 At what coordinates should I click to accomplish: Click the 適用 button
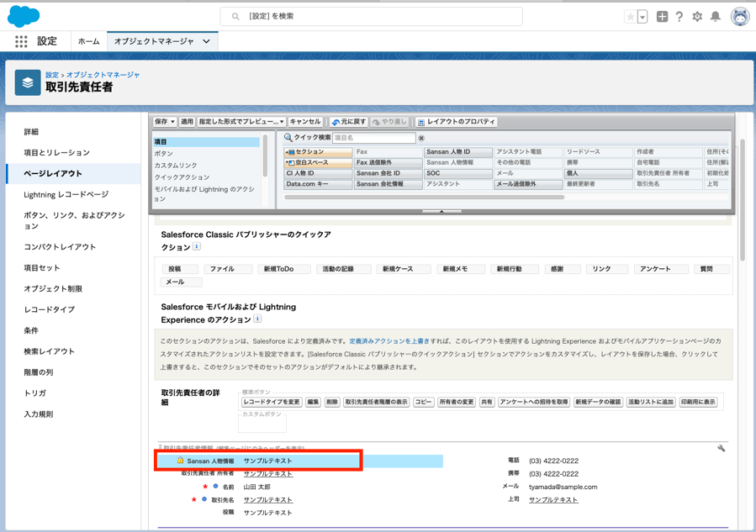click(x=187, y=122)
